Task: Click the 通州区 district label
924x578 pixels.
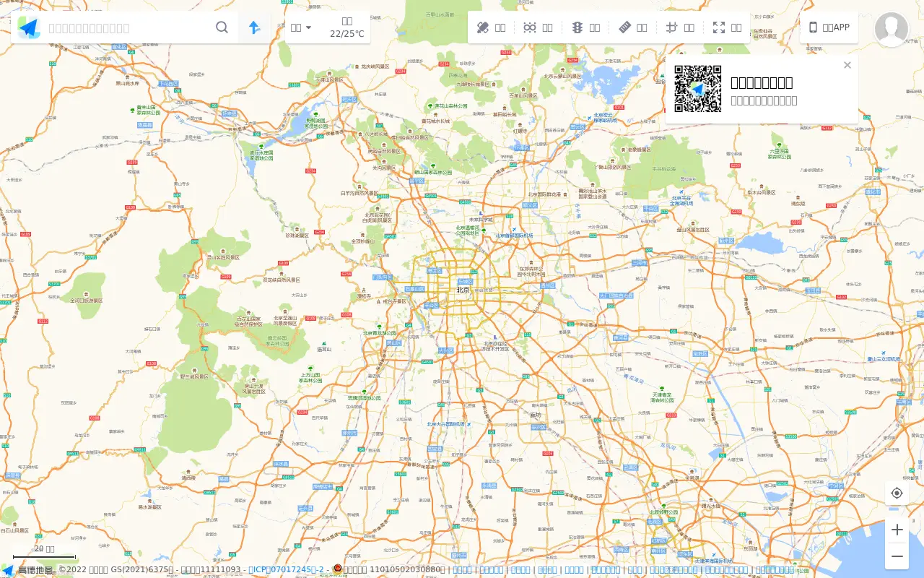Action: click(547, 286)
